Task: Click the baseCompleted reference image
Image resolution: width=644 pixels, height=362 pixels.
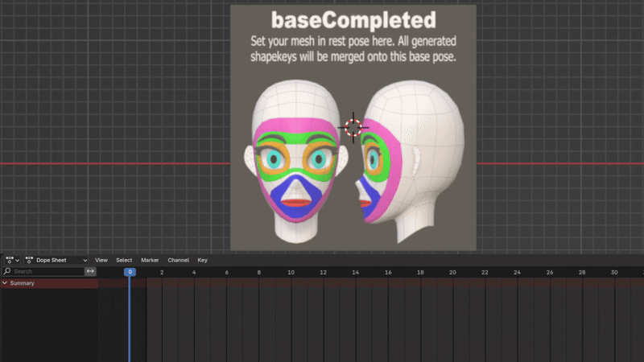Action: (x=353, y=128)
